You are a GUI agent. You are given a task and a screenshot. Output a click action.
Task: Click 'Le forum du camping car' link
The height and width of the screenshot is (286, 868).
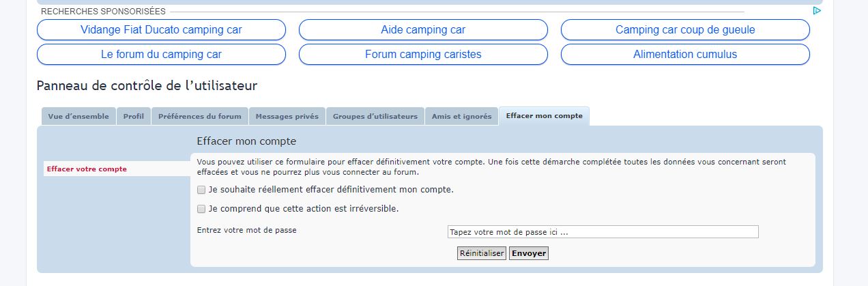(161, 55)
